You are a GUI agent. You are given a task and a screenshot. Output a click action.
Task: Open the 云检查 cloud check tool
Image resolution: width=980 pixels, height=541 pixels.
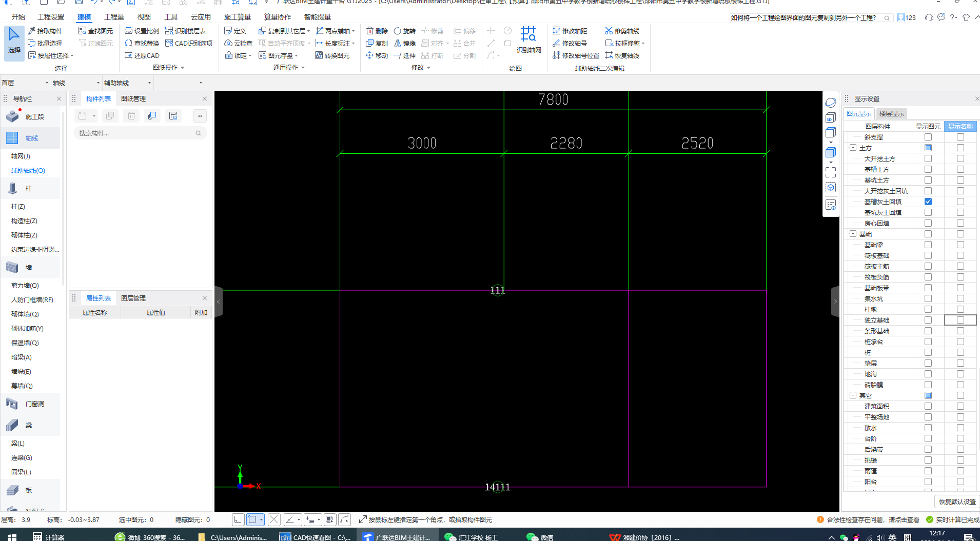coord(238,43)
